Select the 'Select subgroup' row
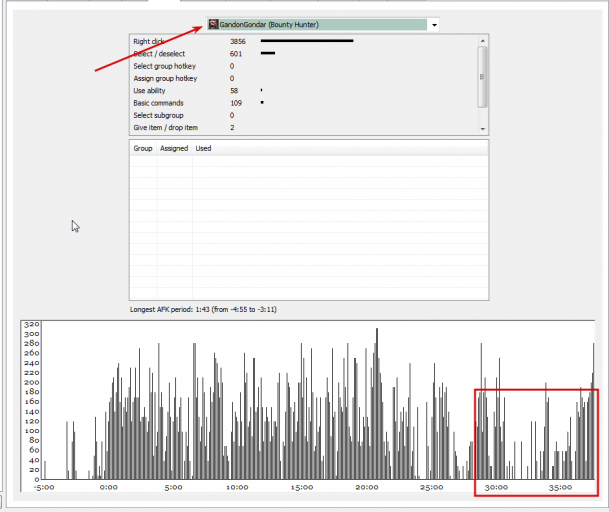This screenshot has width=609, height=512. [303, 115]
